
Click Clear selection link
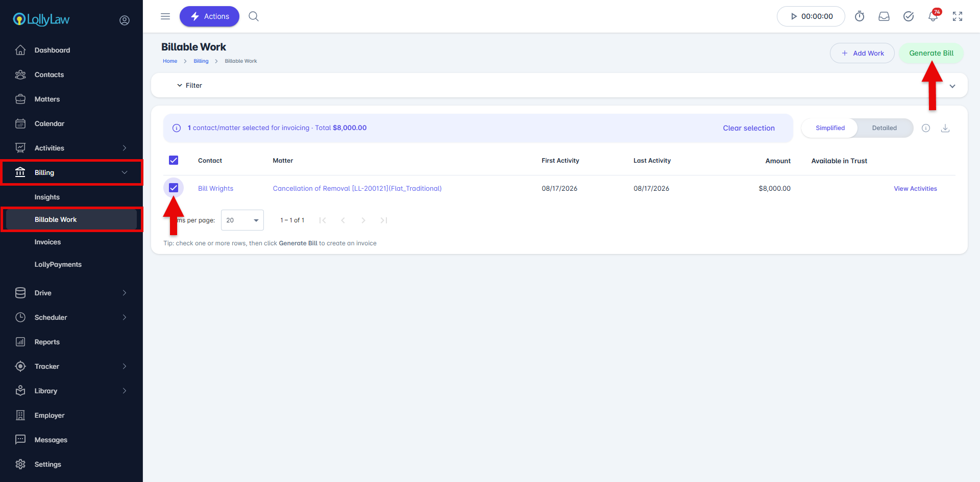click(749, 128)
